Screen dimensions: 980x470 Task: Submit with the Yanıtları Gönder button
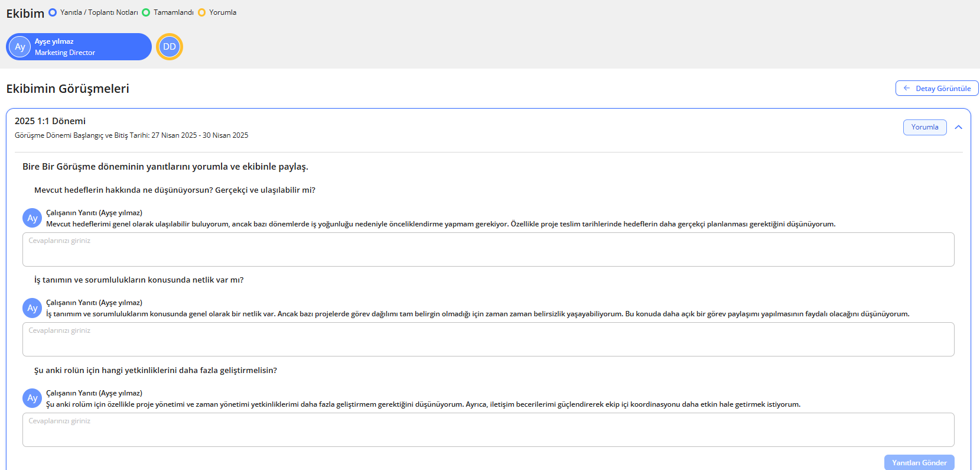tap(919, 462)
